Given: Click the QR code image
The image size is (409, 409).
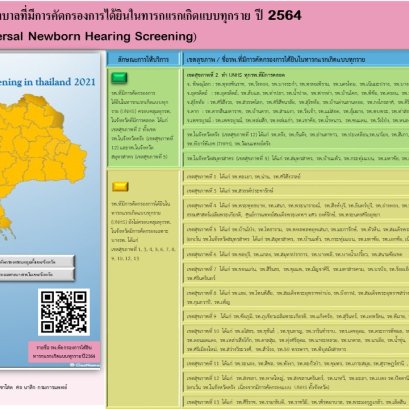Looking at the screenshot, I should coord(64,312).
